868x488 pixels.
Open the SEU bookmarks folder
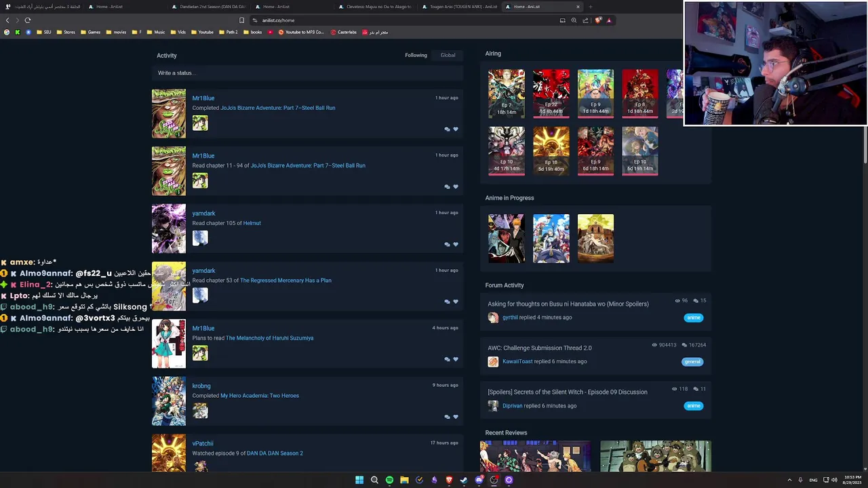43,32
